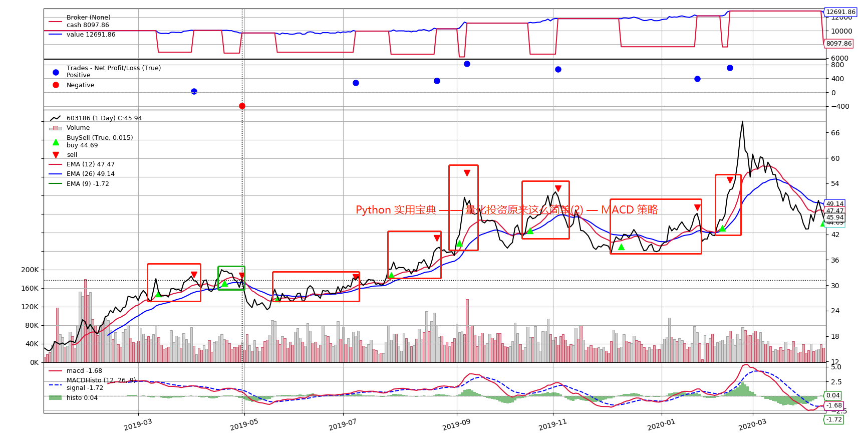Click the red sell triangle legend icon

tap(56, 155)
